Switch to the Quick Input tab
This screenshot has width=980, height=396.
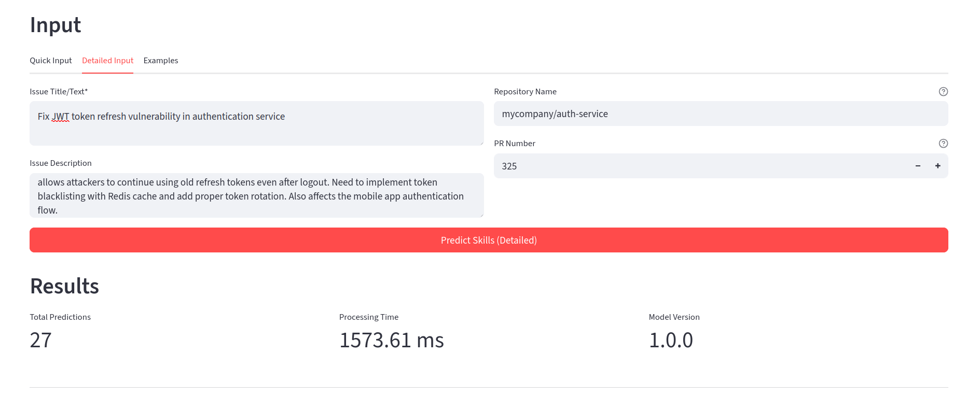point(51,61)
